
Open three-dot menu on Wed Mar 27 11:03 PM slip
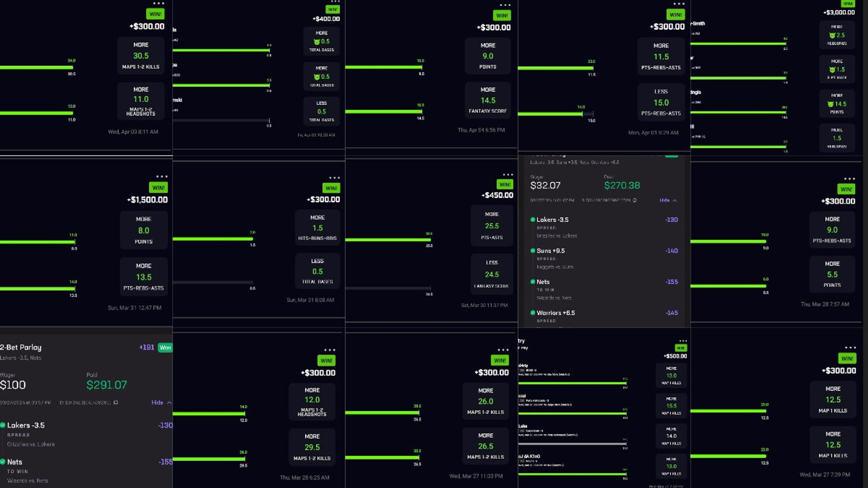(503, 350)
